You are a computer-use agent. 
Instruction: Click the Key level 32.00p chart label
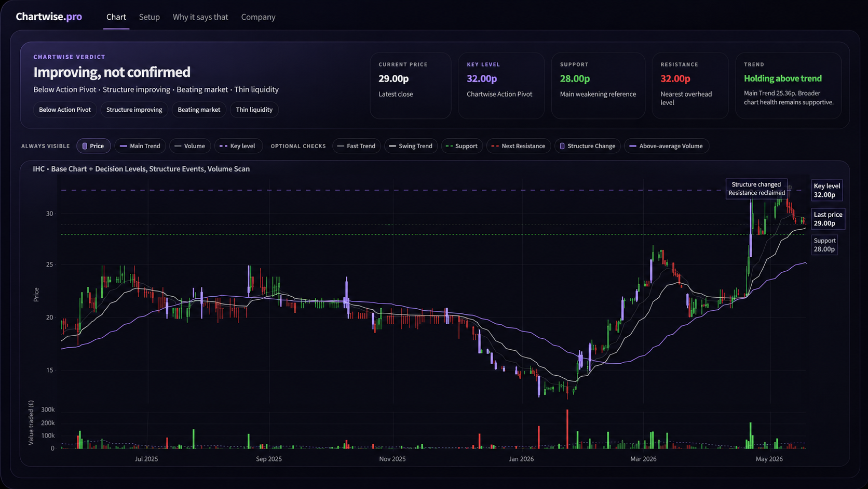826,190
